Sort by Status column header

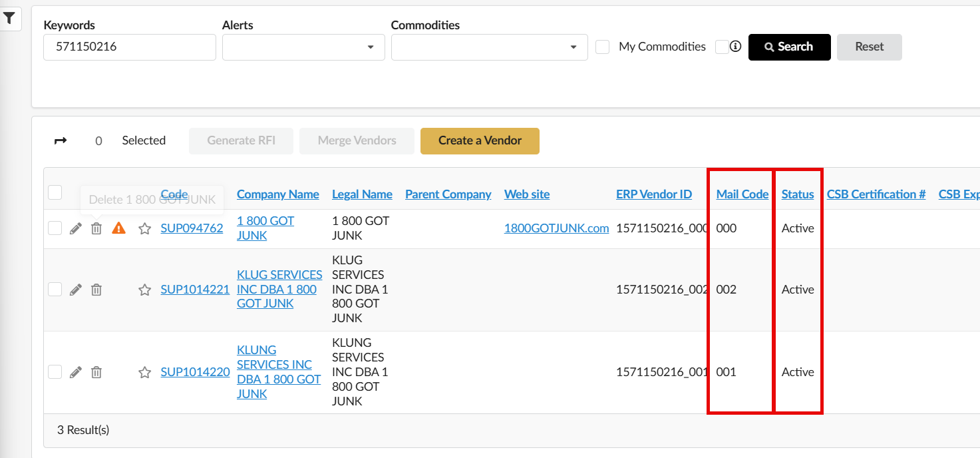[798, 194]
